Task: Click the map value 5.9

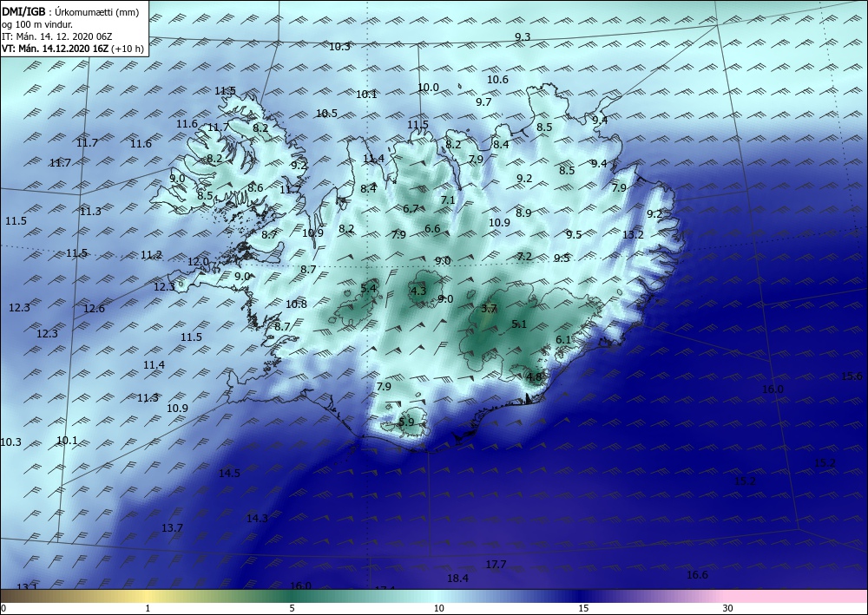Action: coord(406,422)
